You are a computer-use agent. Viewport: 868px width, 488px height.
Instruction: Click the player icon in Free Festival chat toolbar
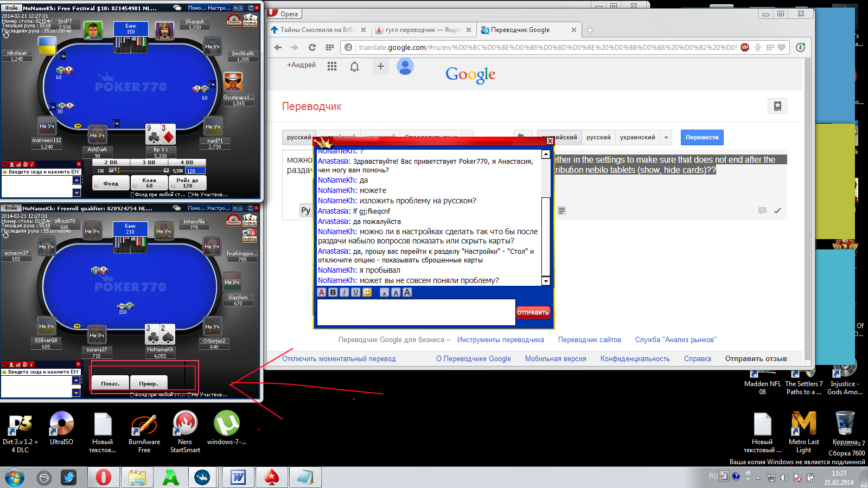click(11, 164)
